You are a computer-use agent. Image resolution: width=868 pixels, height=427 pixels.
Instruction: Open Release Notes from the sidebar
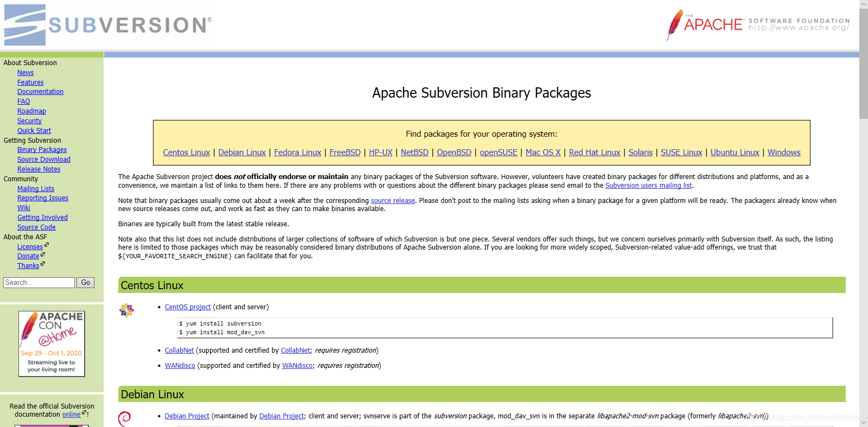[39, 169]
